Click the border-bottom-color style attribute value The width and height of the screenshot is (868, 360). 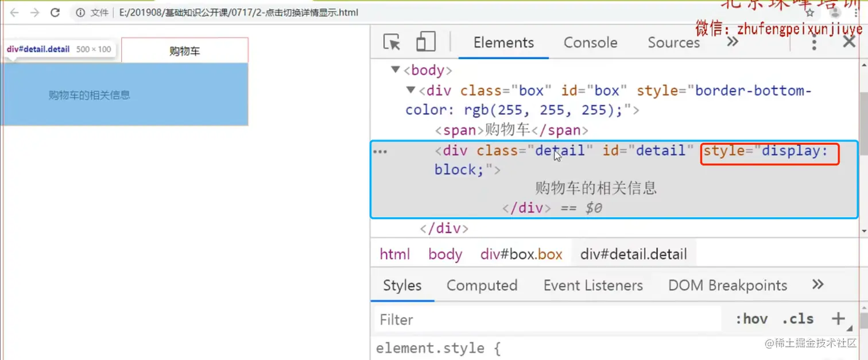coord(608,100)
